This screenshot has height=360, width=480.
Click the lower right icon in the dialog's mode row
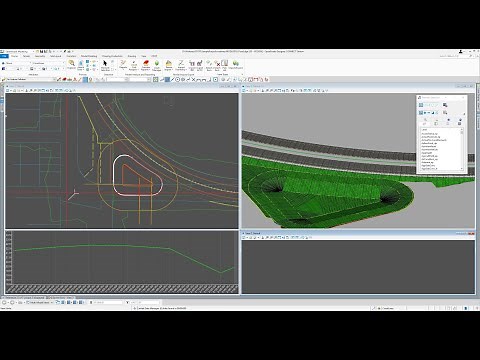coord(445,113)
